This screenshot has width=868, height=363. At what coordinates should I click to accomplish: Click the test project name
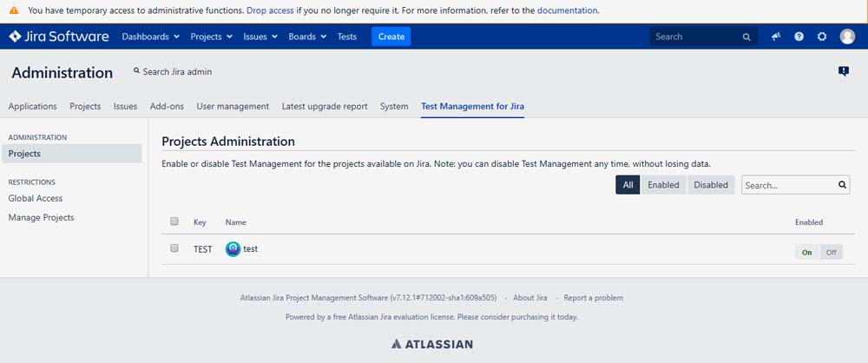(251, 249)
